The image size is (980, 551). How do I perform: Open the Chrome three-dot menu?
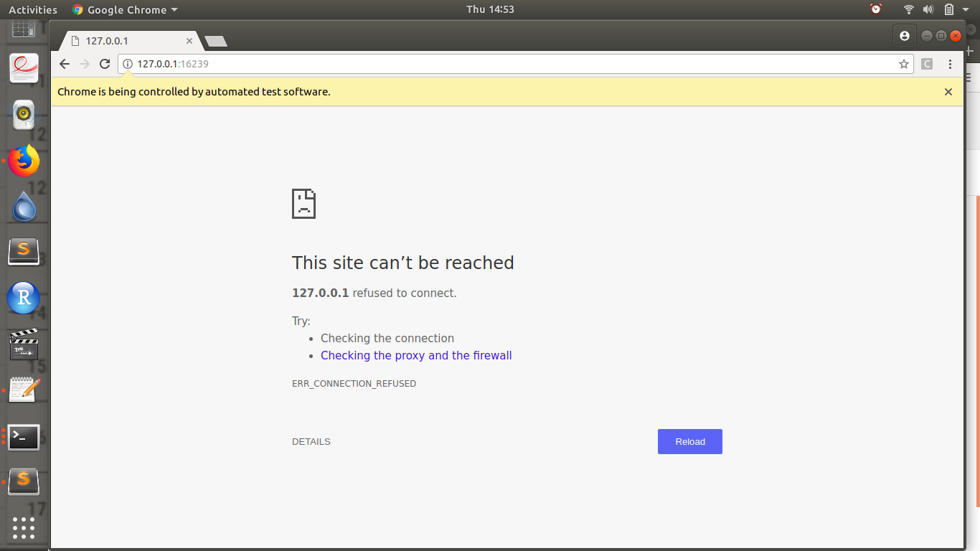[950, 64]
